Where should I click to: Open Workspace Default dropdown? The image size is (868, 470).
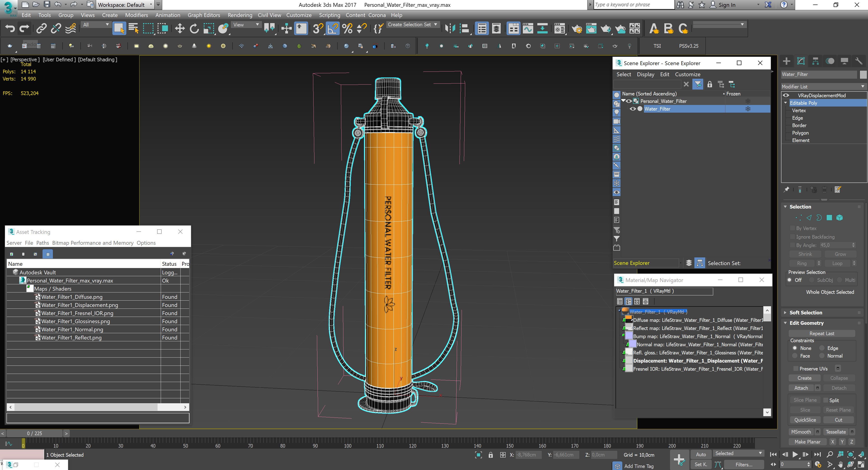click(x=125, y=5)
